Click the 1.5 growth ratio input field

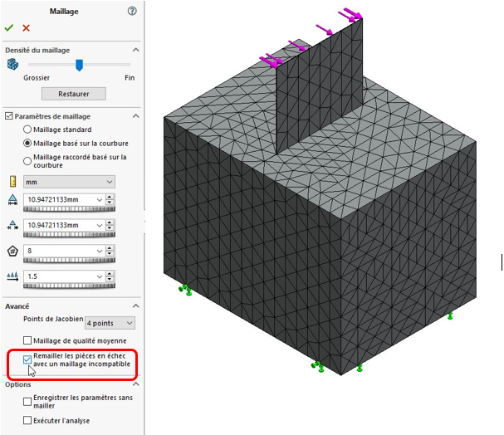[x=60, y=276]
